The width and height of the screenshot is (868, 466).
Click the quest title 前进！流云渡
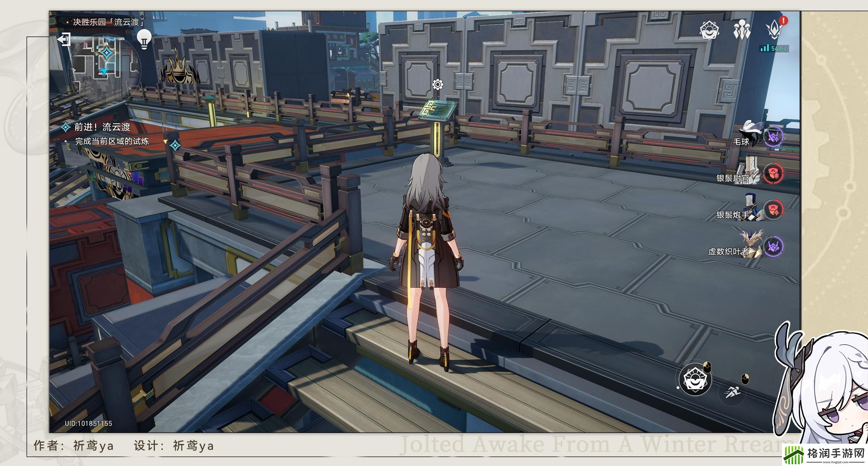click(102, 127)
